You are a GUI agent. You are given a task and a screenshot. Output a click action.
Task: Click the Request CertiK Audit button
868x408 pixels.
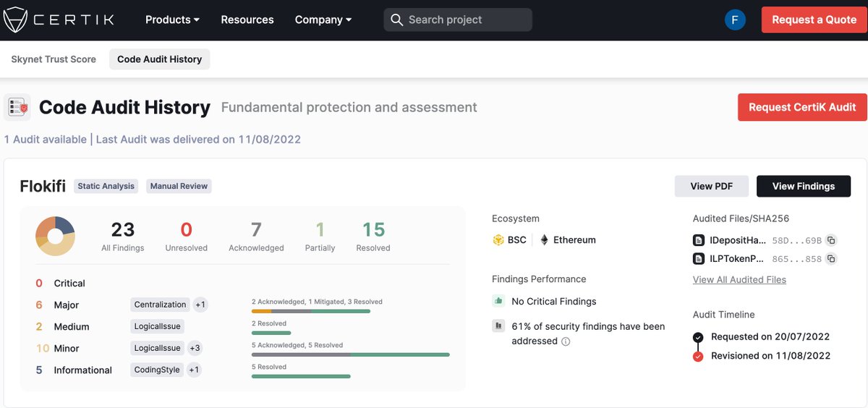[x=802, y=107]
